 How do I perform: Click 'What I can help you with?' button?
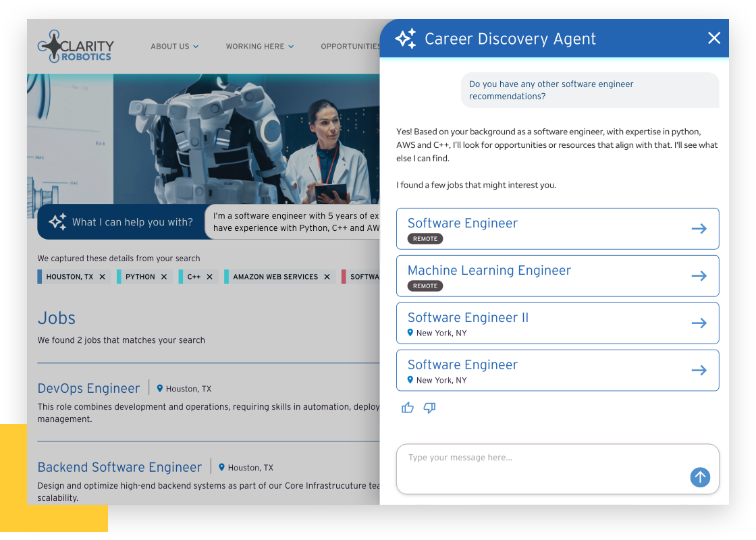tap(121, 222)
